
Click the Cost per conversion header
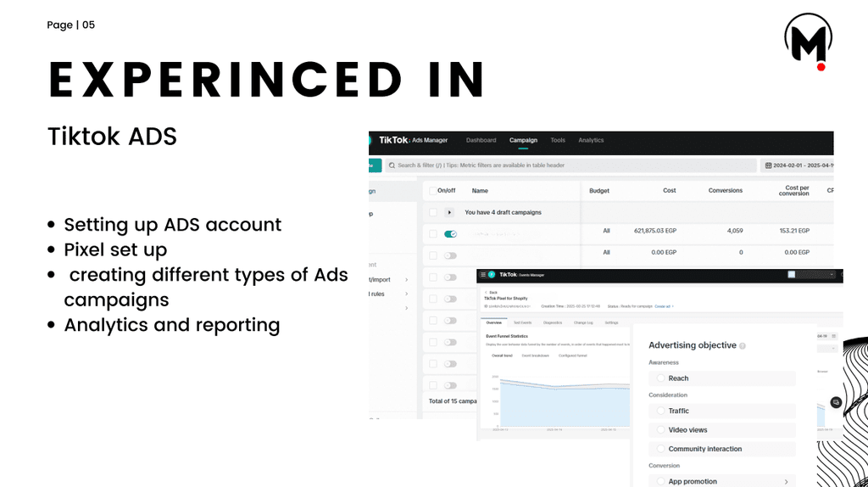coord(793,191)
